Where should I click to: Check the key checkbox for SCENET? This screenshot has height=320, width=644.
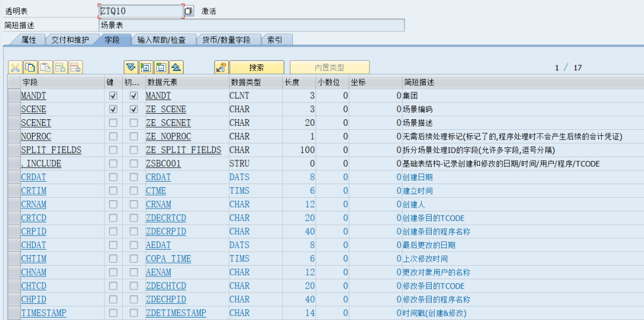pos(113,123)
